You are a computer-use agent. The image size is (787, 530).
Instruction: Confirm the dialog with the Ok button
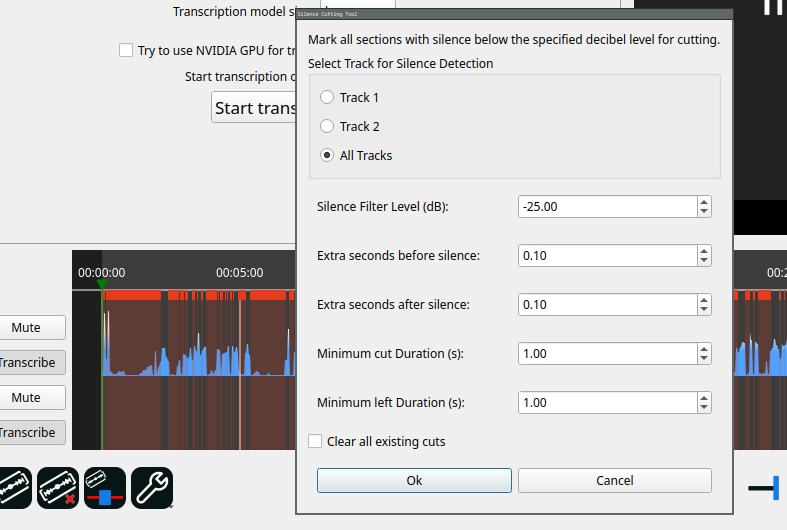(414, 481)
